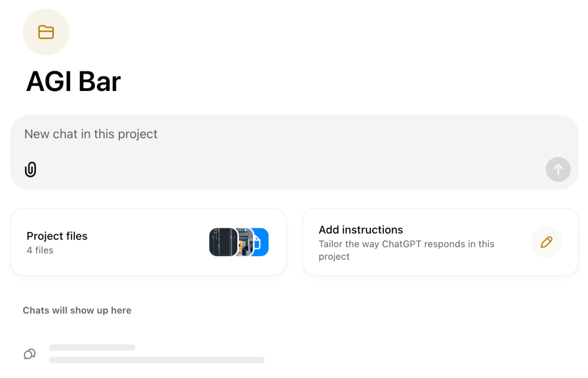Click the send arrow icon
588x378 pixels.
click(x=558, y=169)
